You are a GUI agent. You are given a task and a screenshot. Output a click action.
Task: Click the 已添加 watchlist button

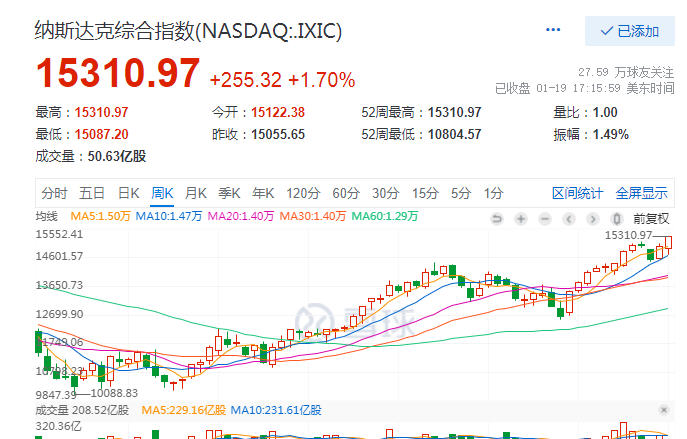click(630, 31)
